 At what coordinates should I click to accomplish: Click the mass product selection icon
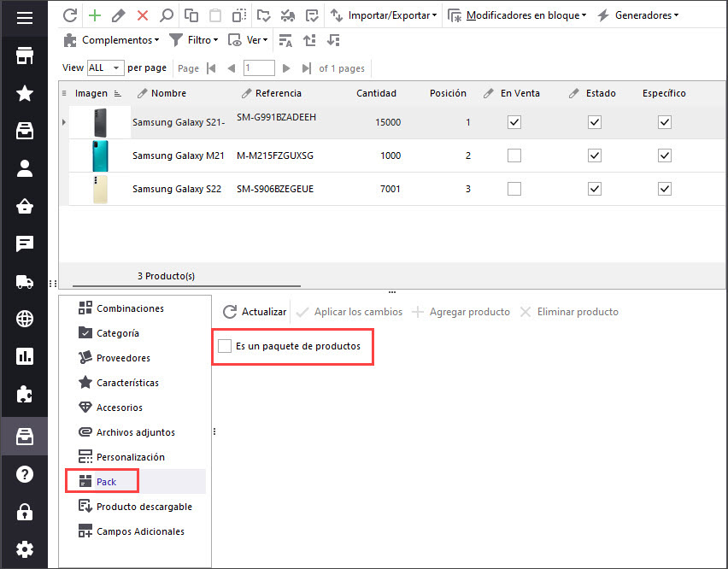[239, 15]
